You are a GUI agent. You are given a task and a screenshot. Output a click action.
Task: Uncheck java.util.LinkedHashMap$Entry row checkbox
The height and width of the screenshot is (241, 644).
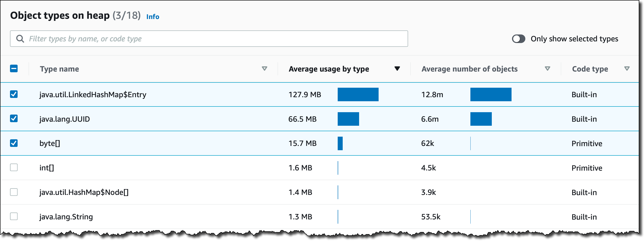[x=14, y=94]
